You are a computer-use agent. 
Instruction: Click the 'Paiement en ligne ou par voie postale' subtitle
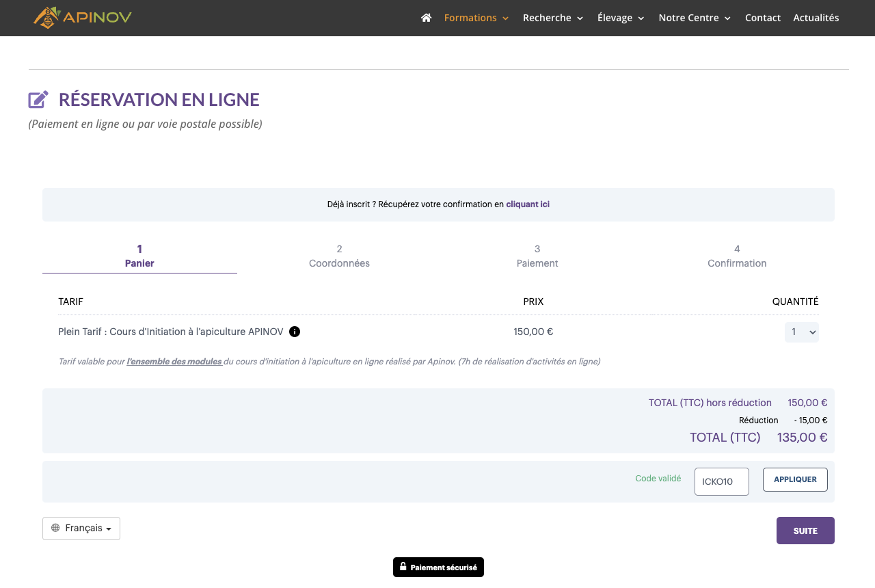(x=146, y=124)
